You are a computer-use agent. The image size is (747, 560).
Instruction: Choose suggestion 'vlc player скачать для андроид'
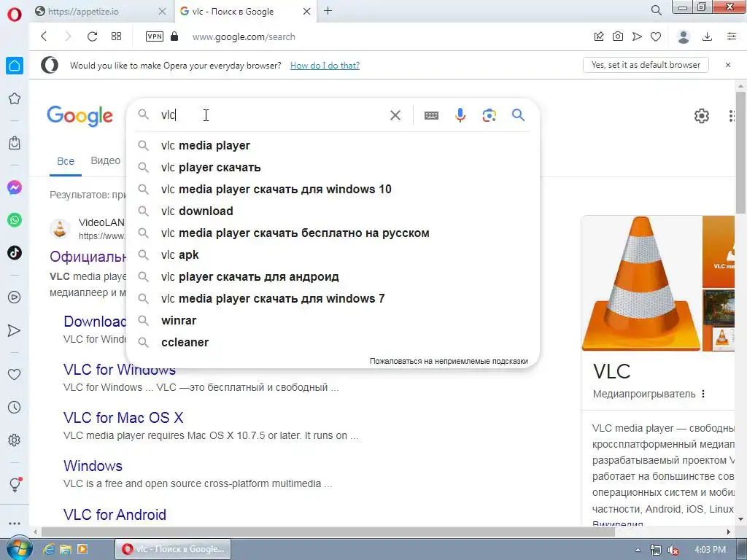click(333, 276)
